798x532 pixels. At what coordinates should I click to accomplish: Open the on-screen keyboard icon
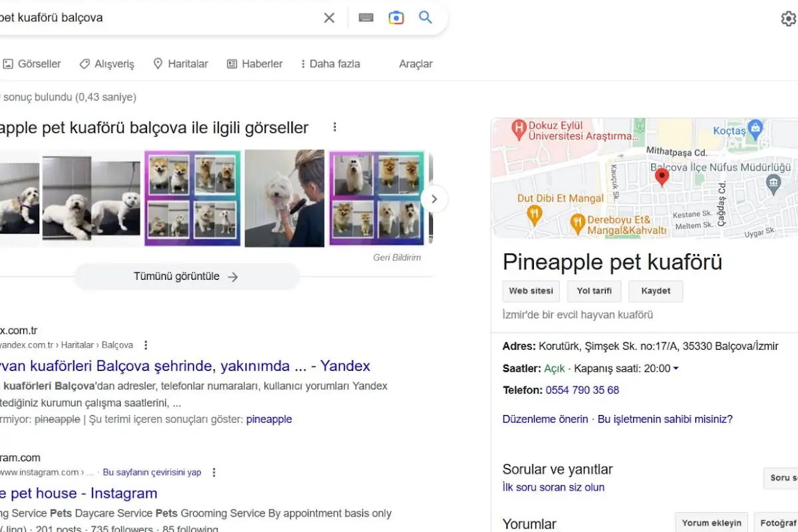click(366, 18)
